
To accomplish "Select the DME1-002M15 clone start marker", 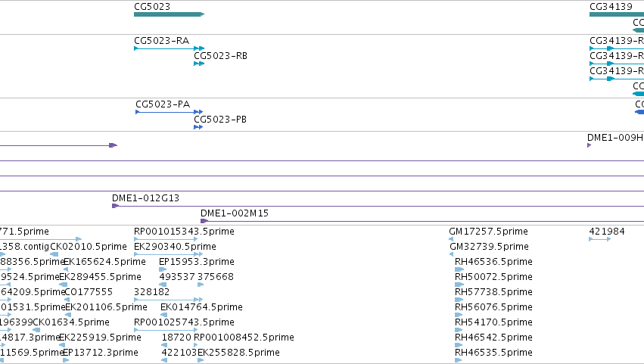I will (204, 221).
